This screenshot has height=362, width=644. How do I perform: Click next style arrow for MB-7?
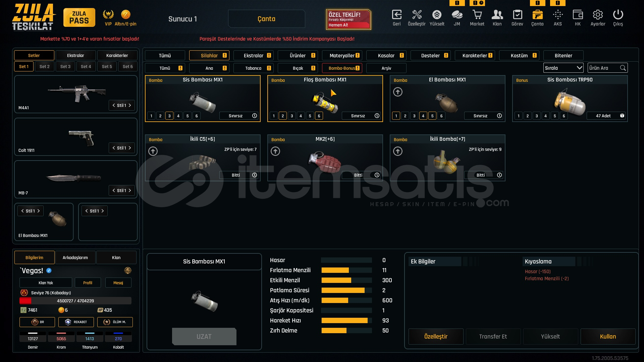click(x=130, y=190)
